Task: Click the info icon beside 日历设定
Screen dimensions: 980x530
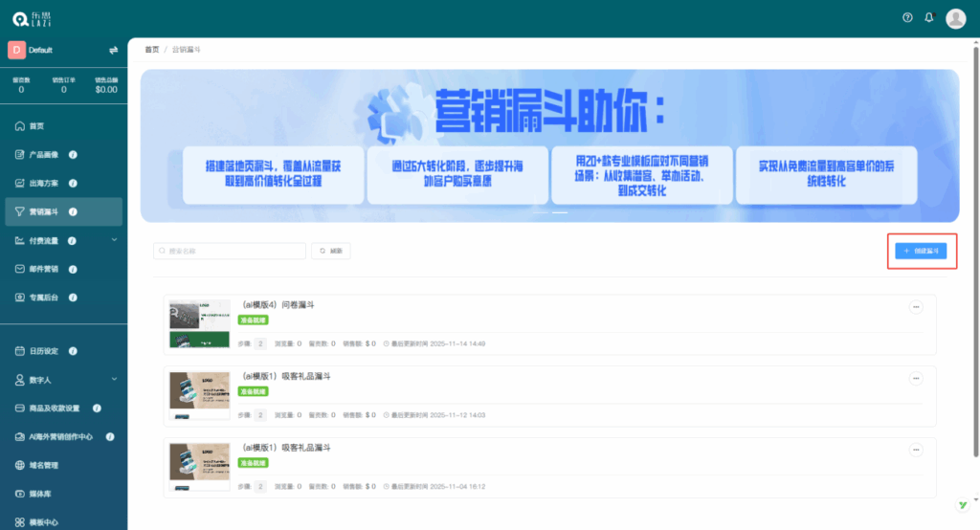Action: click(x=73, y=351)
